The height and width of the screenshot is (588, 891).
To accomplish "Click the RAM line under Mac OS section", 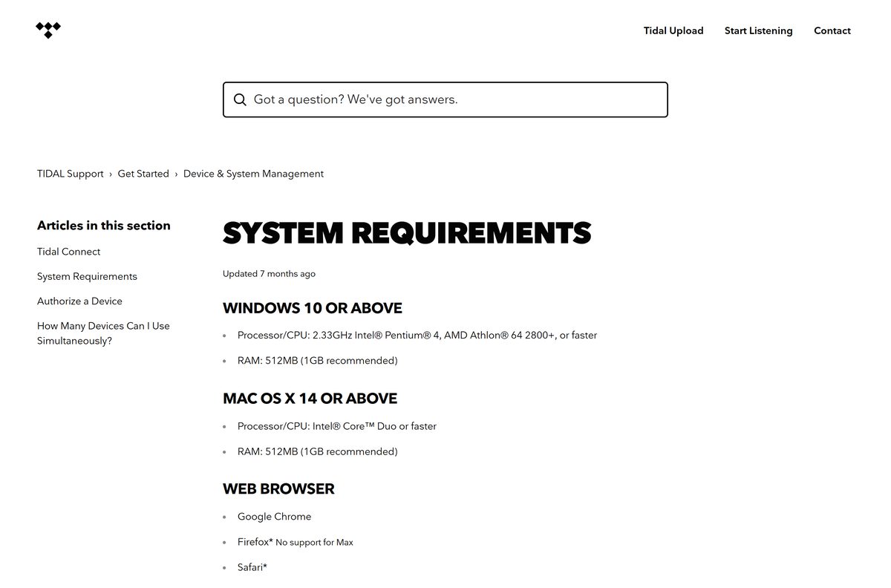I will tap(318, 451).
